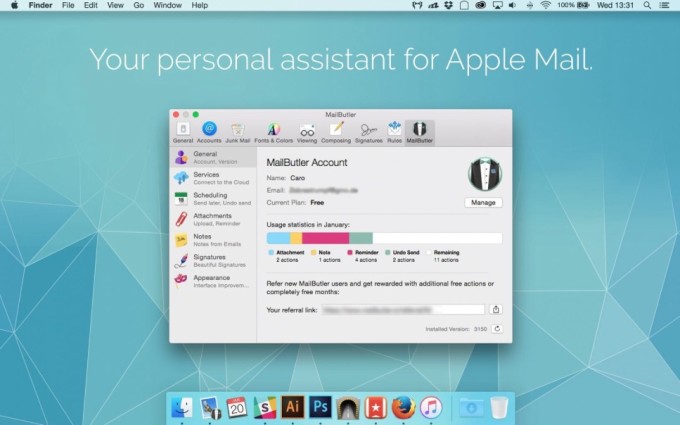Click the Wed 13:31 clock
The width and height of the screenshot is (680, 425).
point(615,5)
